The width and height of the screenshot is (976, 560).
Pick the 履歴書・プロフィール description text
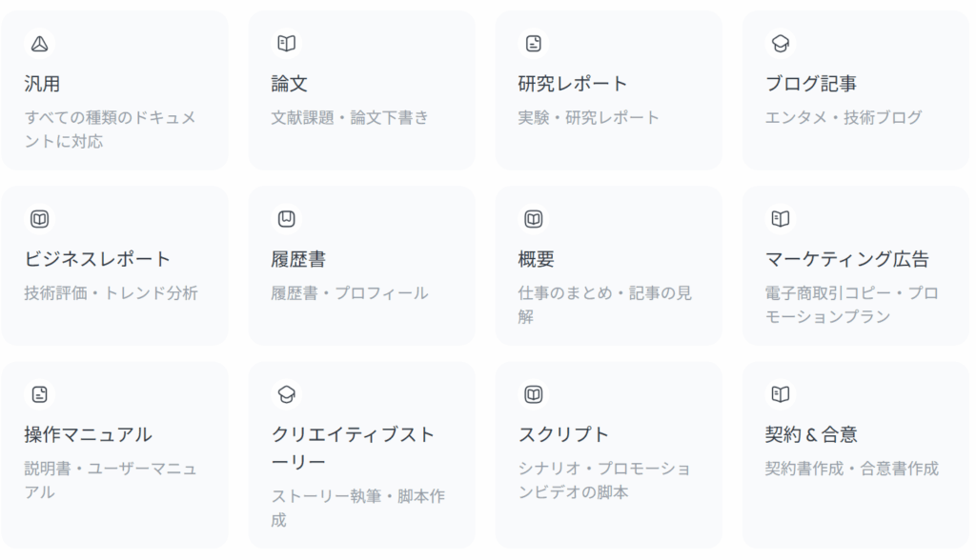coord(349,293)
